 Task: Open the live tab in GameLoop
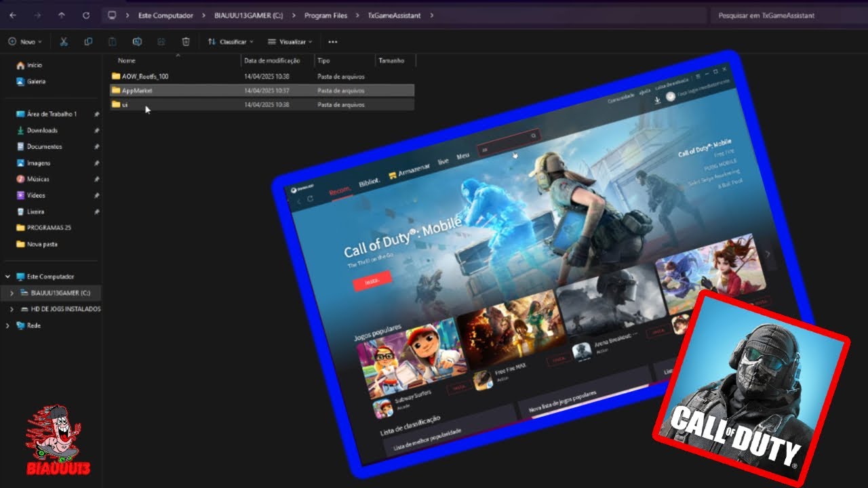443,161
